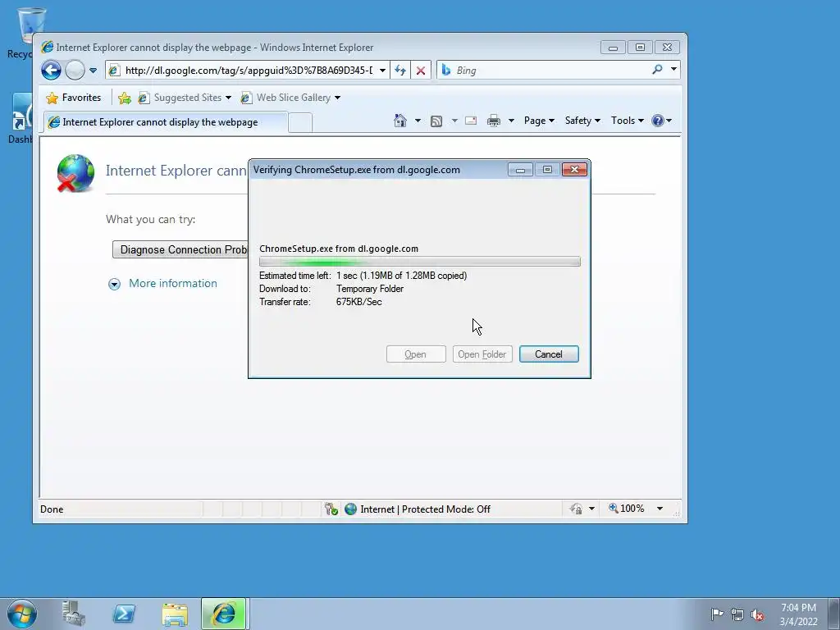Image resolution: width=840 pixels, height=630 pixels.
Task: Expand More information section
Action: 114,284
